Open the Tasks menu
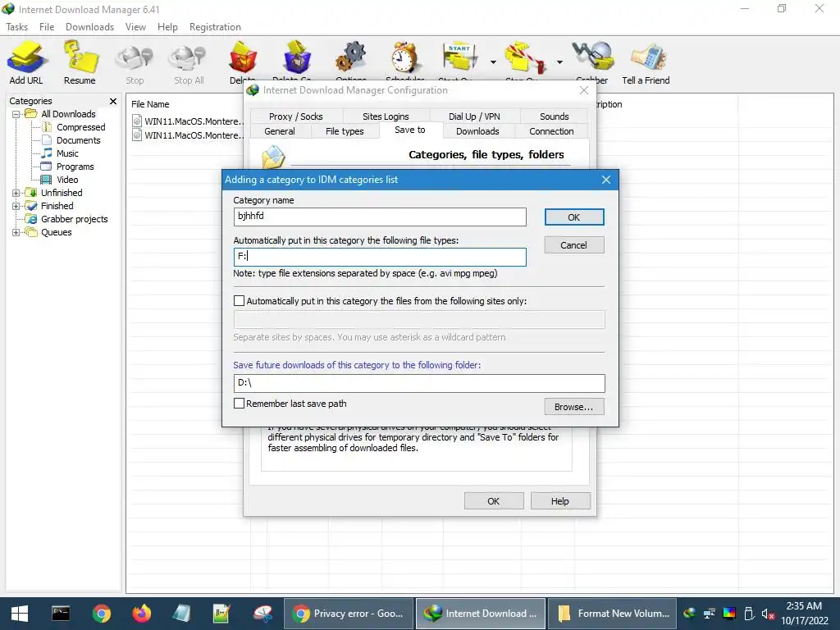 pos(16,27)
